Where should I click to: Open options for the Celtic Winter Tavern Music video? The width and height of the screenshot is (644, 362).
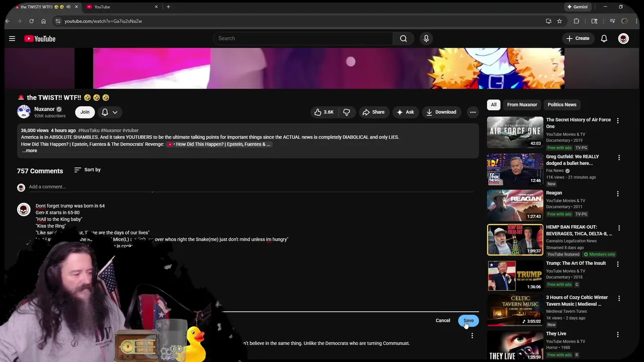(619, 298)
